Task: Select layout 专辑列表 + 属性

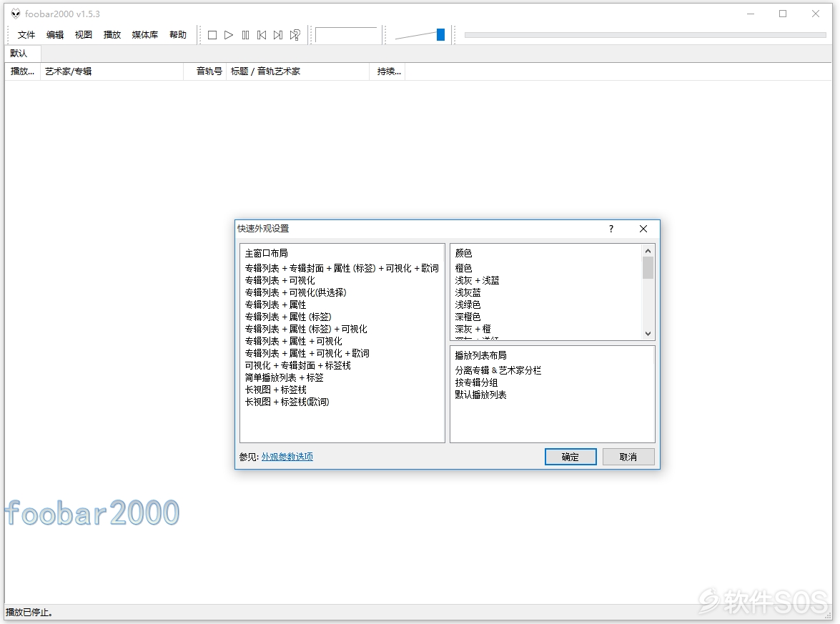Action: pos(275,304)
